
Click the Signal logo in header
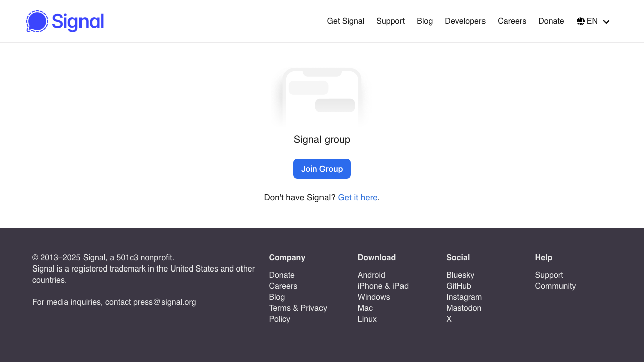tap(65, 21)
